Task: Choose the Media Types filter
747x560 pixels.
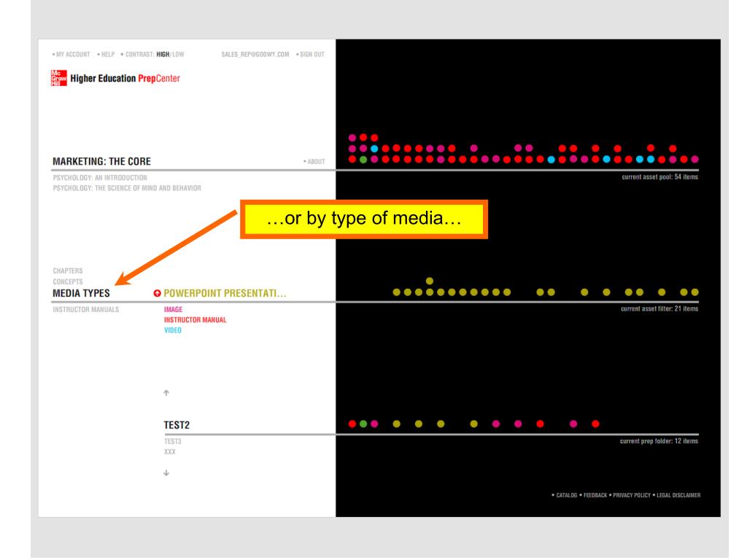Action: click(81, 293)
